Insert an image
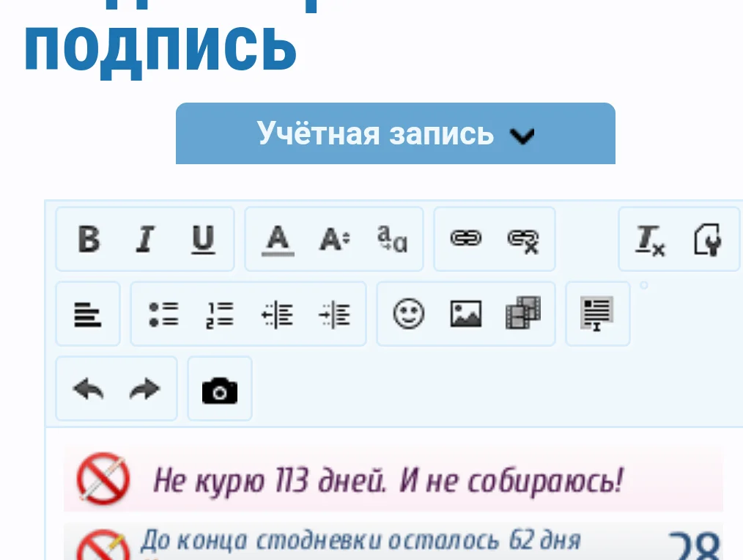 tap(466, 314)
